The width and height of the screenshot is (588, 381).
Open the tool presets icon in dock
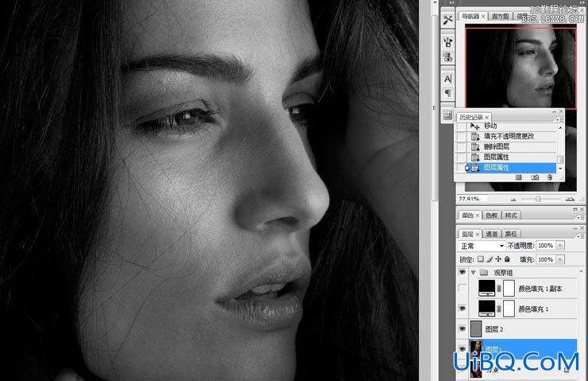(x=447, y=20)
